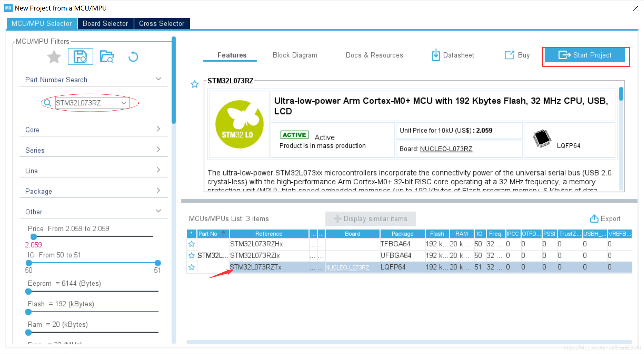This screenshot has width=644, height=354.
Task: Click the Buy external link icon
Action: [509, 55]
